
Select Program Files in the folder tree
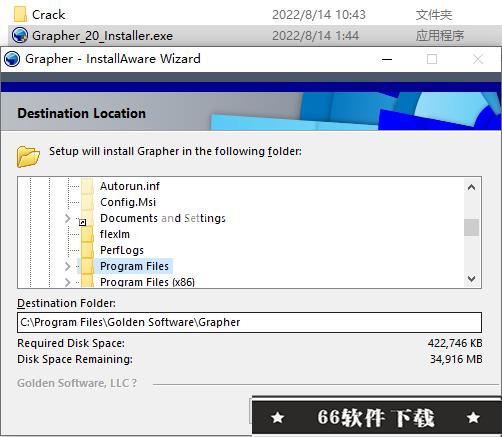[134, 266]
